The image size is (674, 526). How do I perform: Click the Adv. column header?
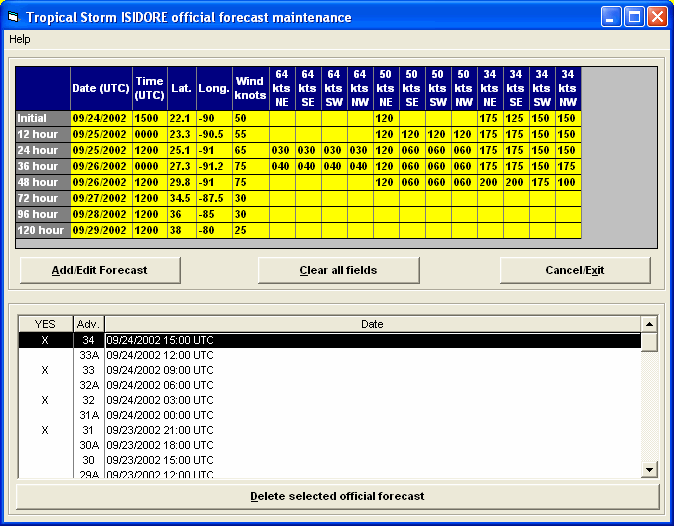point(88,324)
